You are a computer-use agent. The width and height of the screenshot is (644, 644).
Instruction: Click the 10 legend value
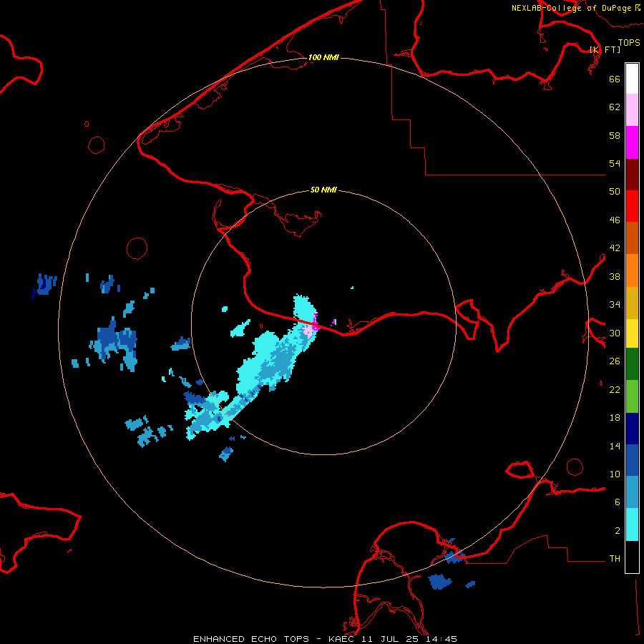coord(615,474)
